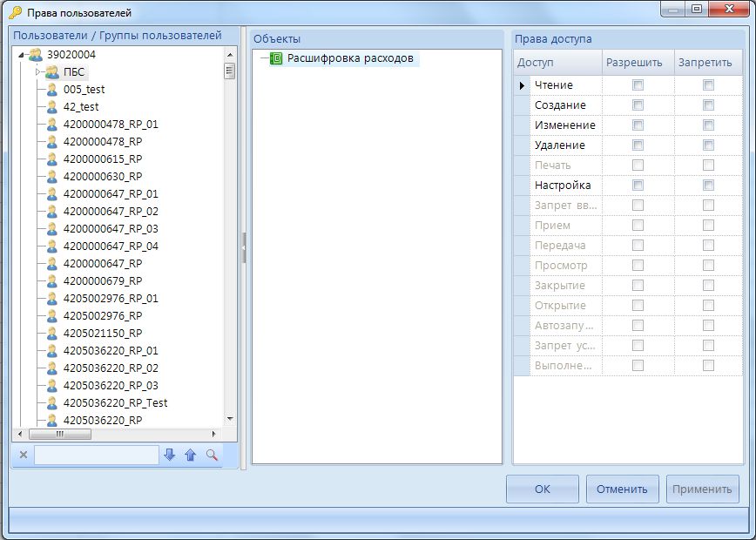The height and width of the screenshot is (540, 756).
Task: Select user 4200000647_RP_03 in the tree
Action: (111, 229)
